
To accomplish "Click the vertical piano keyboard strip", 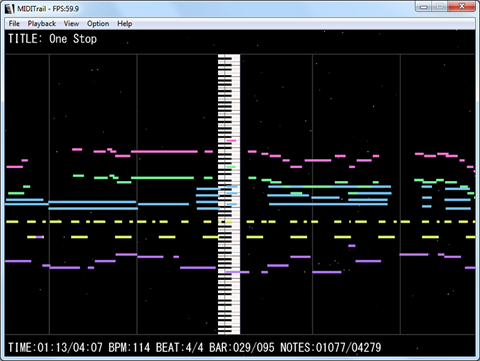I will click(x=229, y=194).
